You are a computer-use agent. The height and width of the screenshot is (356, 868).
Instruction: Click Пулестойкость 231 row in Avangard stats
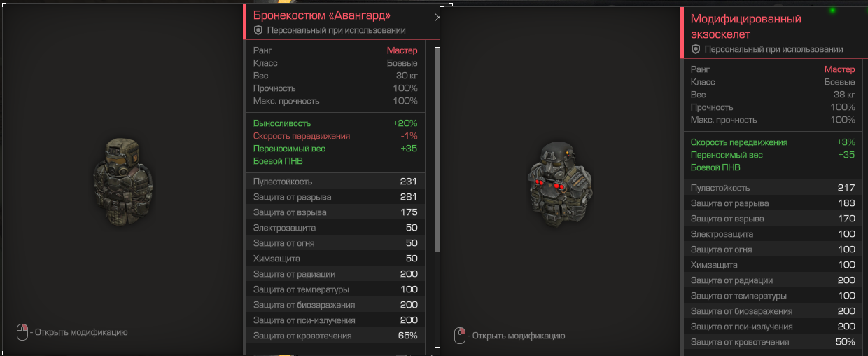click(x=335, y=182)
